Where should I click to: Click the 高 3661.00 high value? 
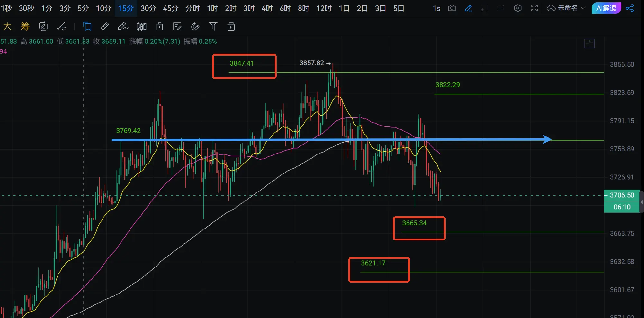pos(37,42)
